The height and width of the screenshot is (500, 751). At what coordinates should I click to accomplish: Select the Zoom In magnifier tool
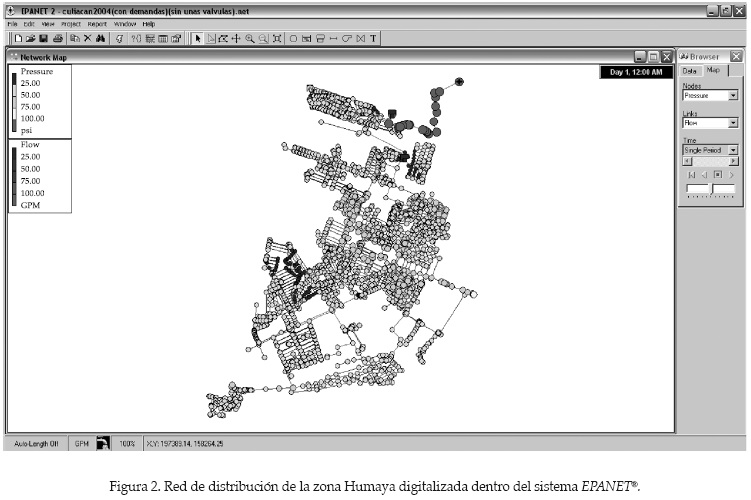249,38
